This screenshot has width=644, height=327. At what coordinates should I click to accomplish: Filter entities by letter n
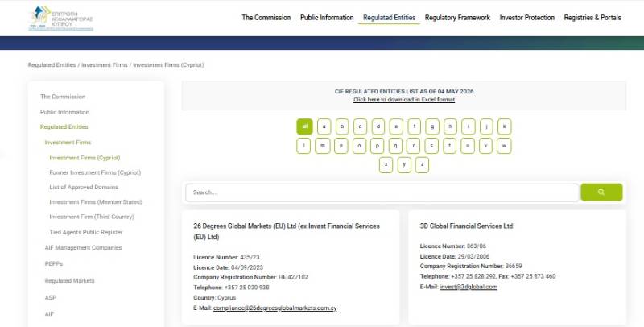(x=341, y=146)
